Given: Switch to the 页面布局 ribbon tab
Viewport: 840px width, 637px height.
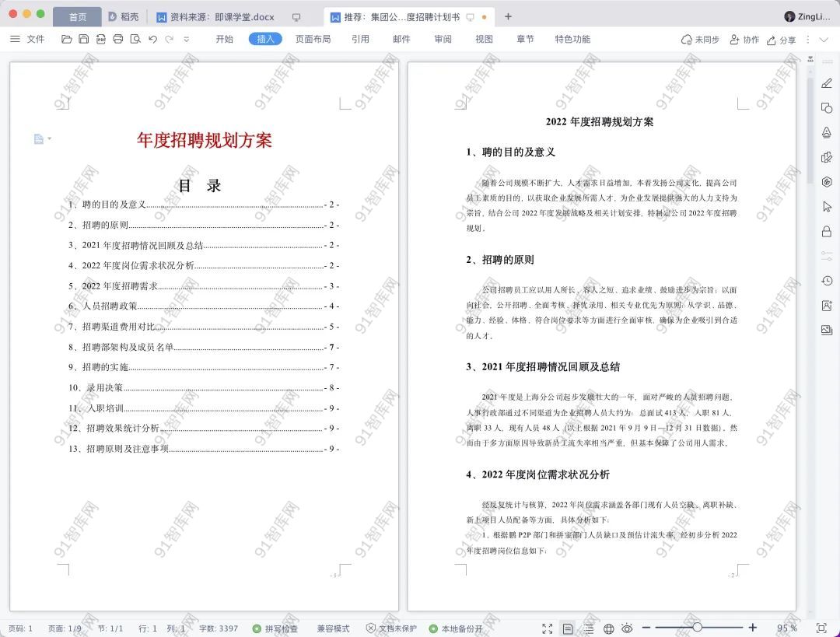Looking at the screenshot, I should (313, 39).
